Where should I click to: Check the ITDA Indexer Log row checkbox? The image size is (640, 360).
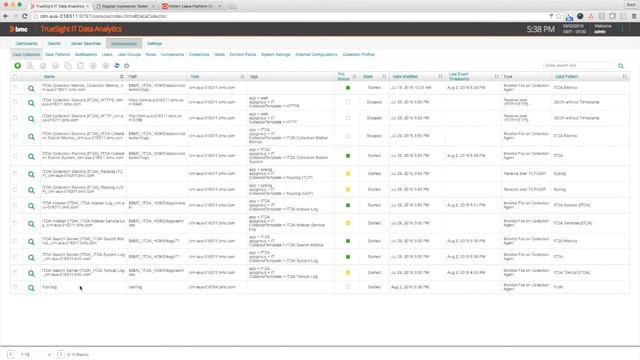pos(15,205)
